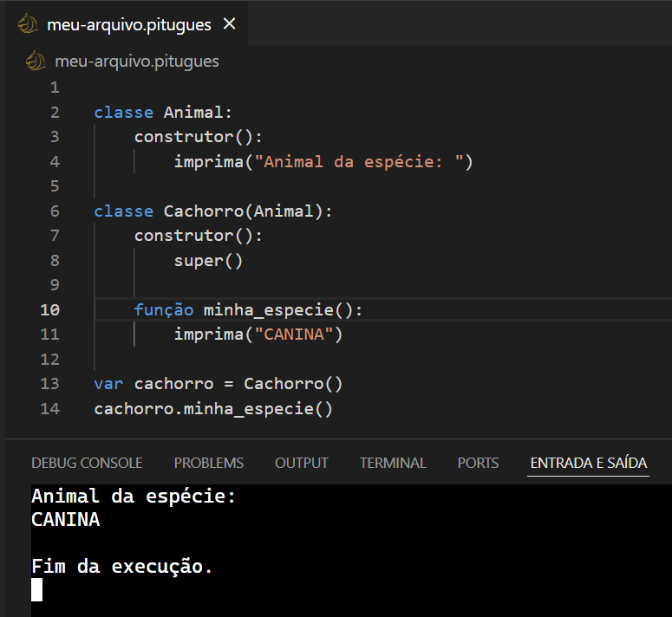Select the meu-arquivo.pitugues editor tab
Image resolution: width=672 pixels, height=617 pixels.
coord(127,23)
